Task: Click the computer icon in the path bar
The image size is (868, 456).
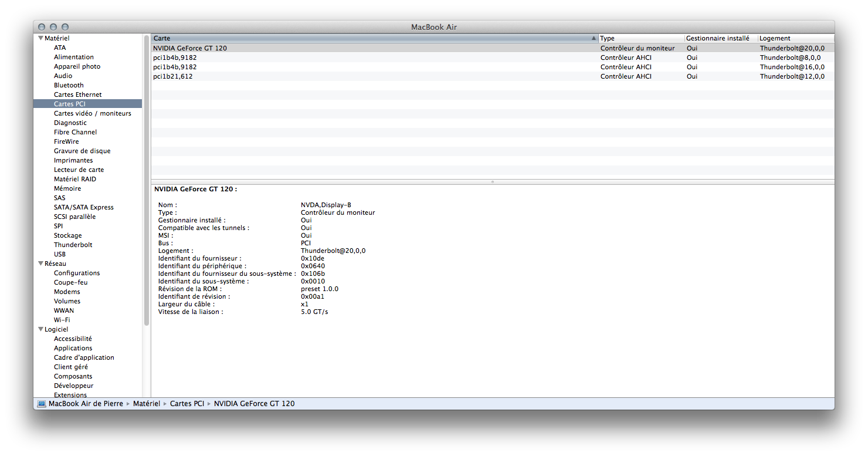Action: (x=42, y=404)
